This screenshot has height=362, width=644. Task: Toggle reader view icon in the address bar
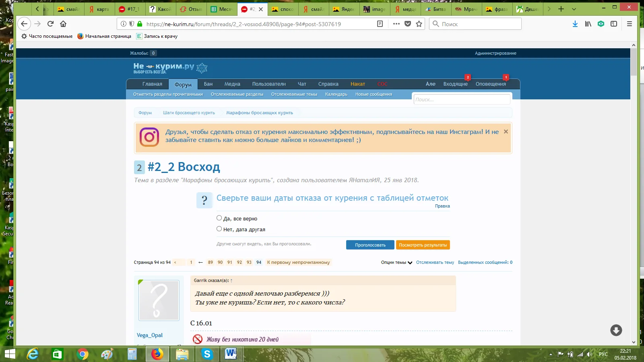380,24
